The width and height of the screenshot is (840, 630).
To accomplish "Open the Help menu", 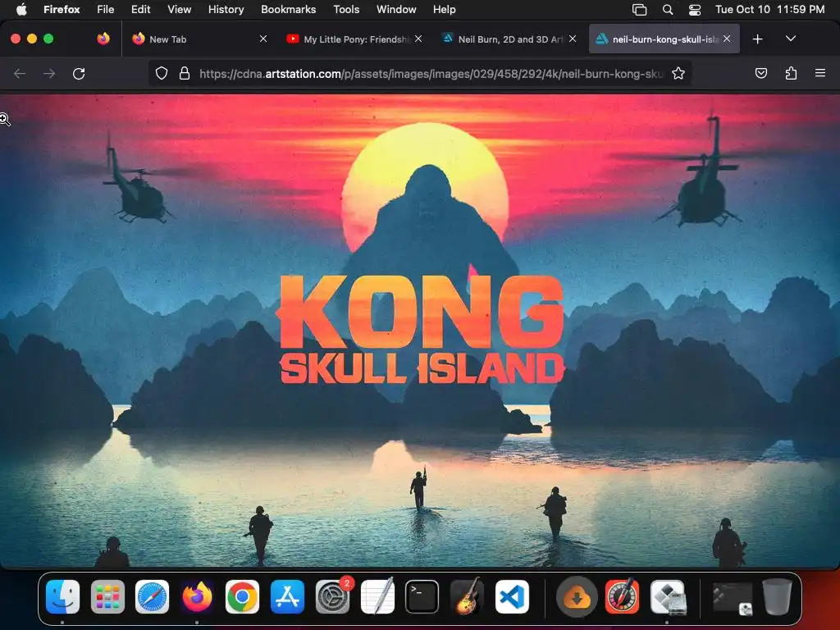I will [444, 9].
